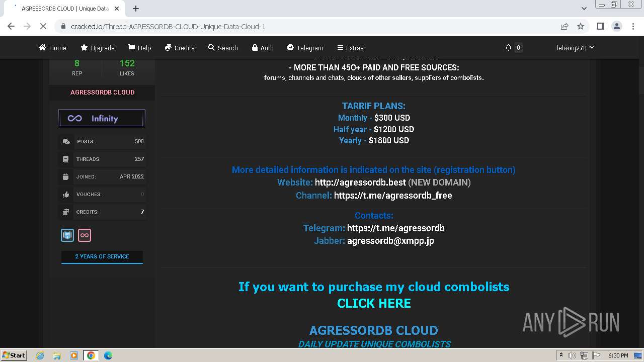Stop loading the page
The height and width of the screenshot is (362, 644).
click(43, 26)
